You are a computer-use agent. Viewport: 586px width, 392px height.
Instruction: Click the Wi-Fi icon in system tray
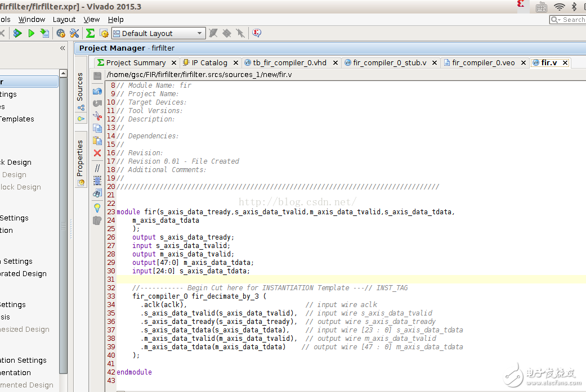[560, 7]
